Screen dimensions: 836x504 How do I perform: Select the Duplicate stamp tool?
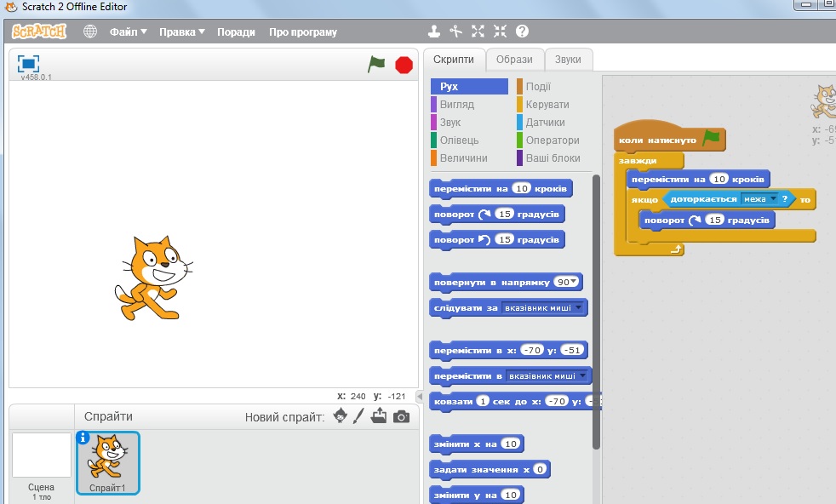[x=434, y=31]
